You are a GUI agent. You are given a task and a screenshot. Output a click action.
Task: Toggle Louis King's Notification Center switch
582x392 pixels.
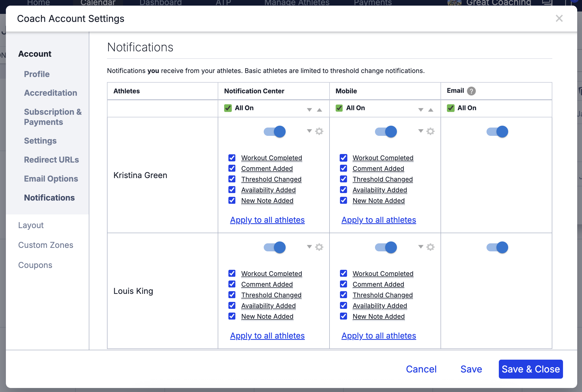point(275,247)
